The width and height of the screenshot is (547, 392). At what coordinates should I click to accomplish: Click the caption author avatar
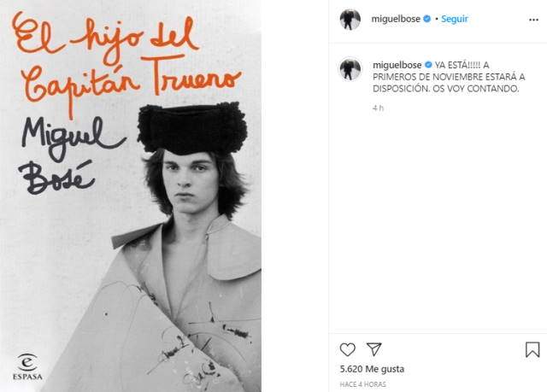click(350, 69)
